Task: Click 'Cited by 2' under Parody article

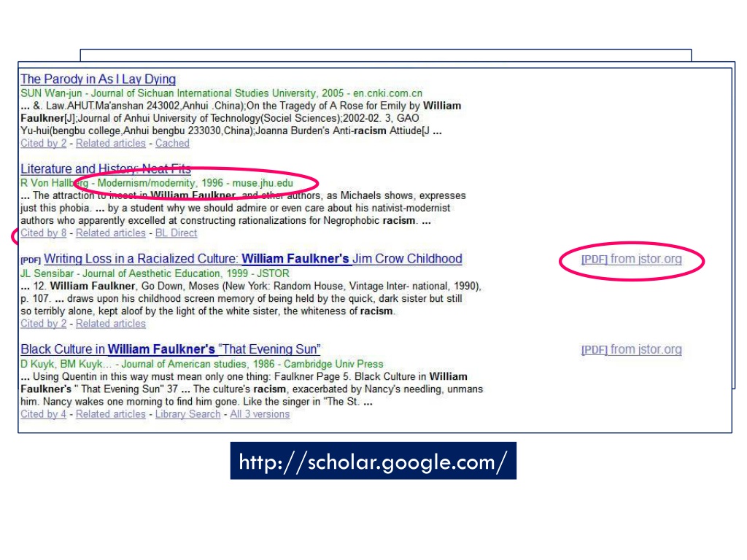Action: (x=43, y=144)
